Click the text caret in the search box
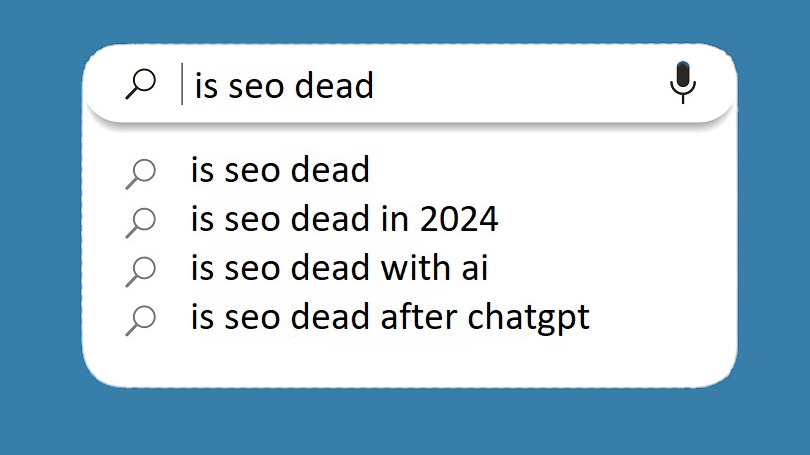The width and height of the screenshot is (810, 455). click(x=182, y=85)
